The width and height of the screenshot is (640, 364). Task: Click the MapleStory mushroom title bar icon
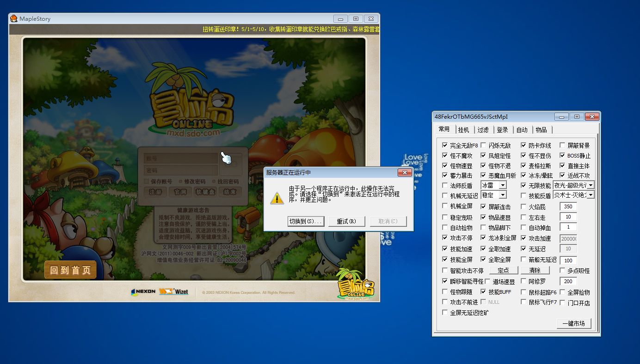[14, 19]
